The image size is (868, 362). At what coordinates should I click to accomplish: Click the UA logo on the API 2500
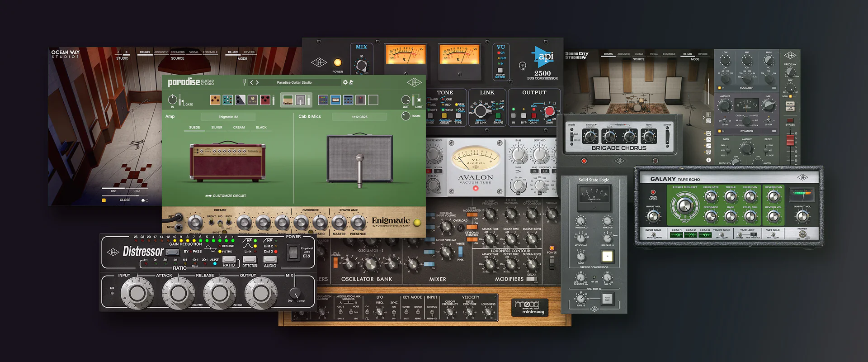click(x=319, y=62)
